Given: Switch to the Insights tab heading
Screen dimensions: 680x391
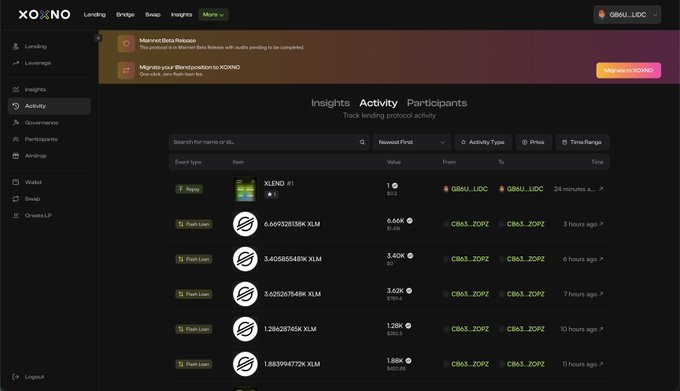Looking at the screenshot, I should [x=330, y=103].
